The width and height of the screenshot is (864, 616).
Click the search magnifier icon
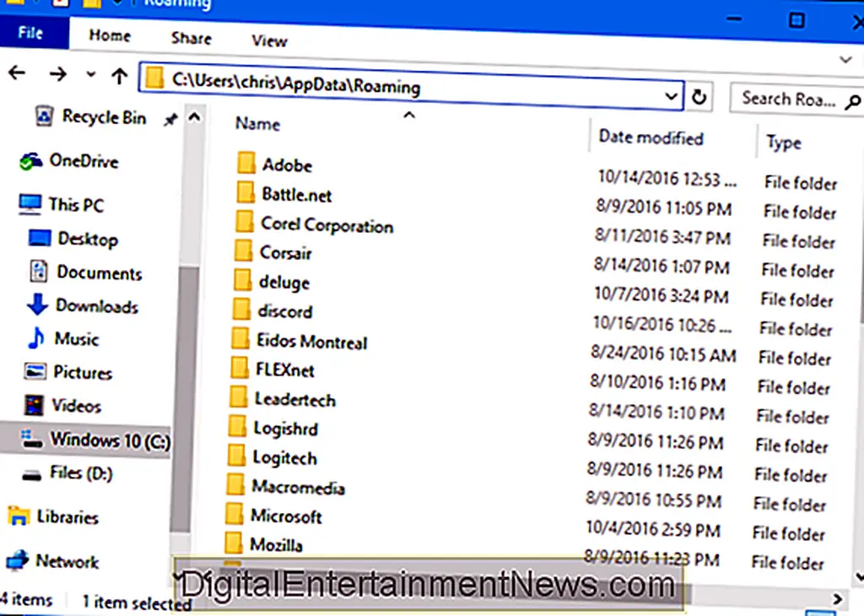[x=851, y=100]
